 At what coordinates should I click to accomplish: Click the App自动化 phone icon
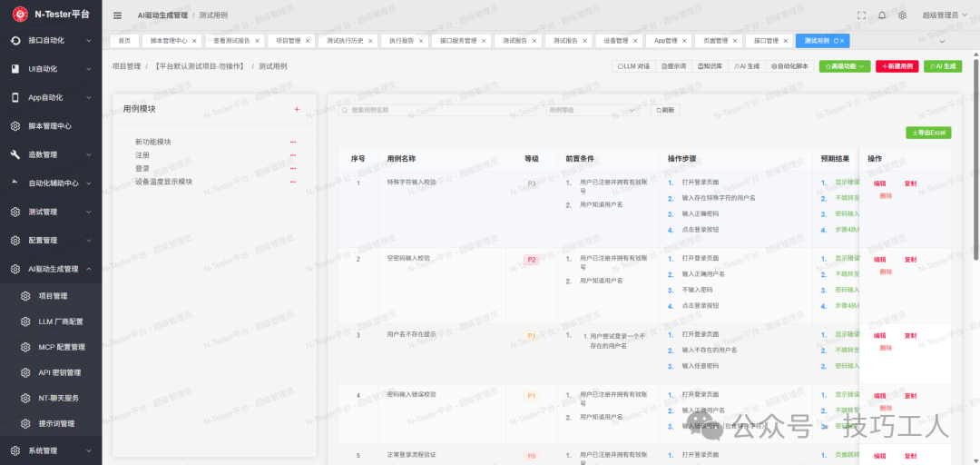click(x=15, y=97)
